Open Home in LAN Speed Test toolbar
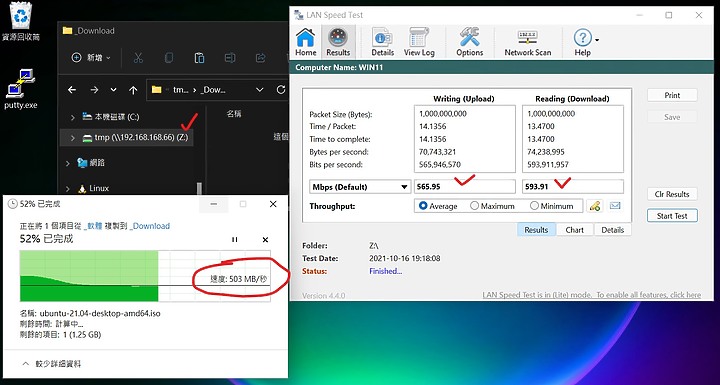Screen dimensions: 720x385 coord(305,41)
